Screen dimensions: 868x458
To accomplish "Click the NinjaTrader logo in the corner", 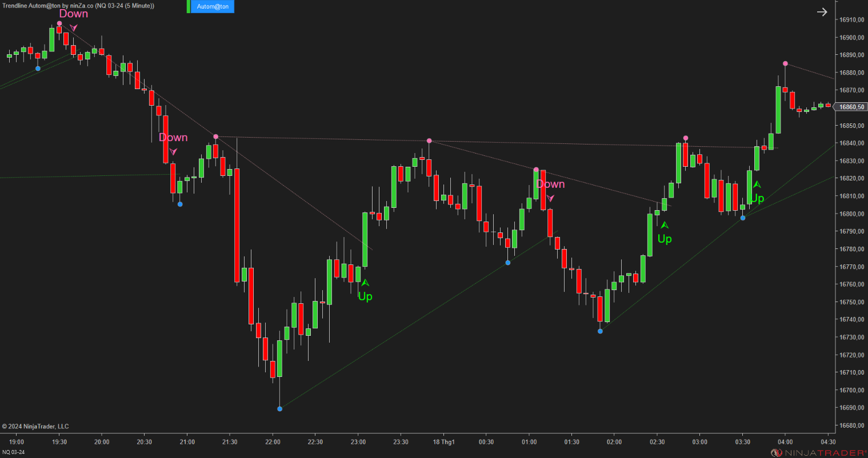I will click(777, 451).
